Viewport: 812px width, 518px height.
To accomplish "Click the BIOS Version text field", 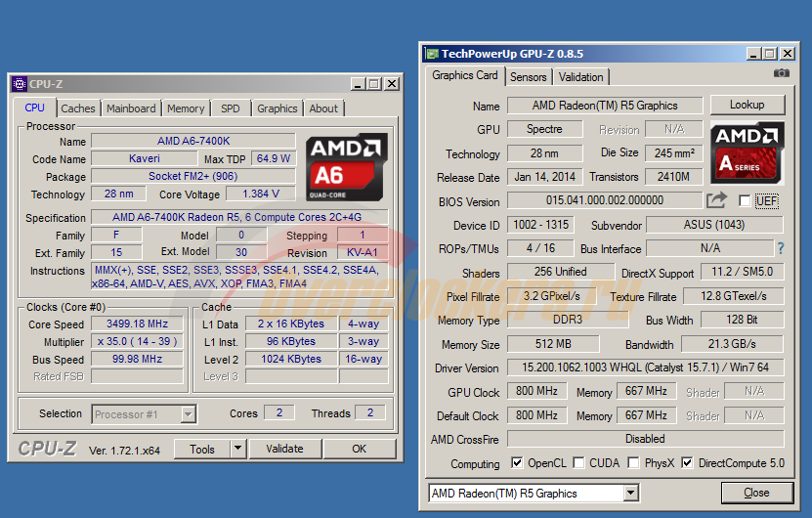I will click(603, 201).
